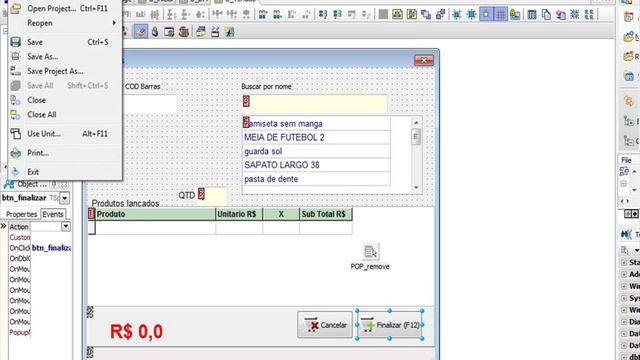The height and width of the screenshot is (360, 640).
Task: Select Print... in File menu
Action: [65, 153]
